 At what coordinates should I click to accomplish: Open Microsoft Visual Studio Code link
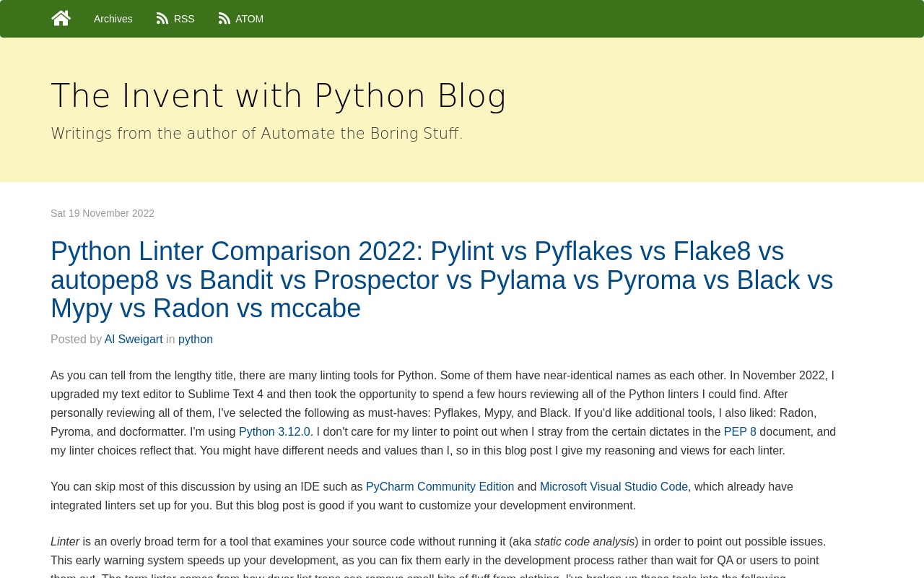(614, 487)
